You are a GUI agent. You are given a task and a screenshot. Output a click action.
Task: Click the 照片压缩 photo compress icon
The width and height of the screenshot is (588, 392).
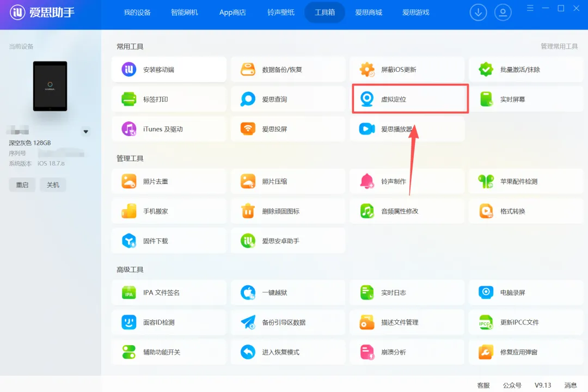pyautogui.click(x=248, y=181)
